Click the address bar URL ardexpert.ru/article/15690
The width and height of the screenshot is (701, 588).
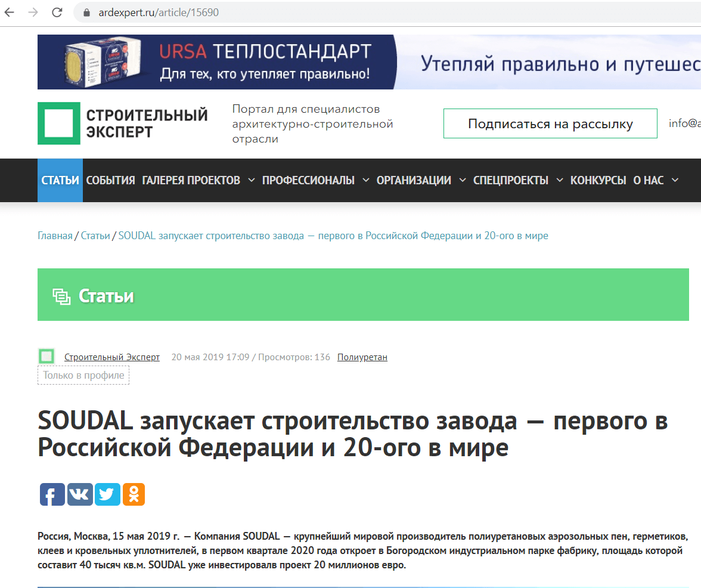click(159, 13)
